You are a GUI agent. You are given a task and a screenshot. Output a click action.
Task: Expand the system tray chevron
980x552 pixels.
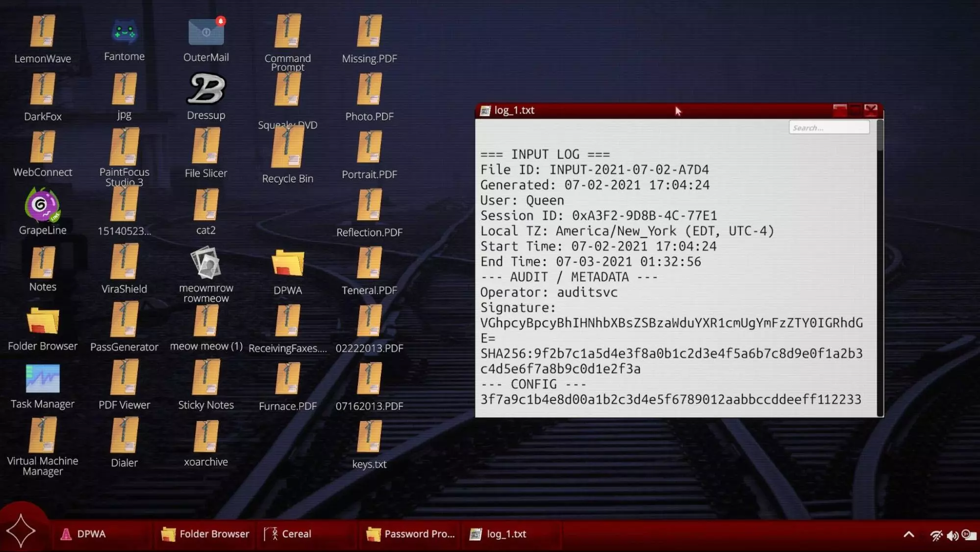pos(908,534)
